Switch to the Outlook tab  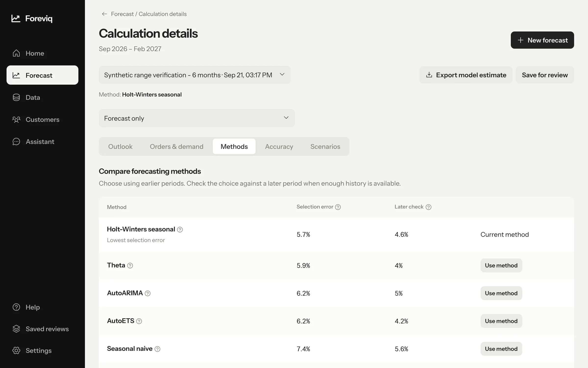120,146
